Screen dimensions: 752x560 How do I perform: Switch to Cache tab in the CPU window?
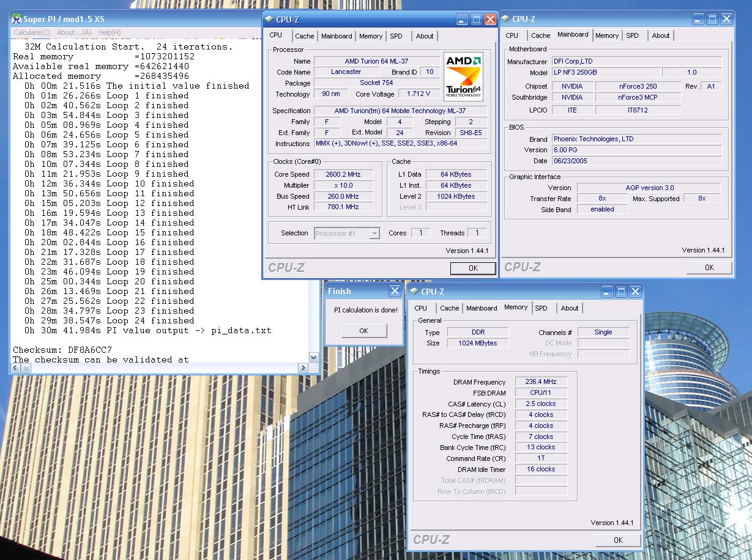coord(305,36)
